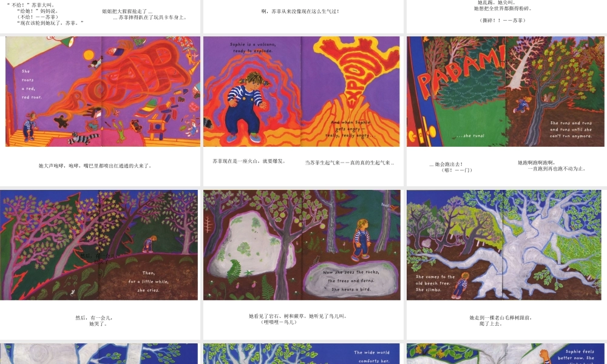
Task: Select the 'Then, for a little while, she cries' page
Action: pos(99,245)
